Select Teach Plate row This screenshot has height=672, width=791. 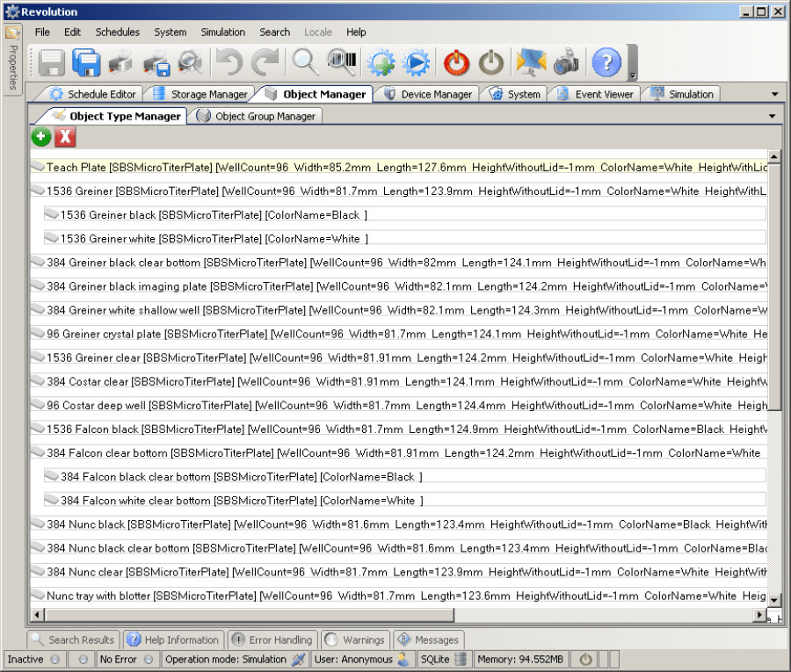coord(398,167)
